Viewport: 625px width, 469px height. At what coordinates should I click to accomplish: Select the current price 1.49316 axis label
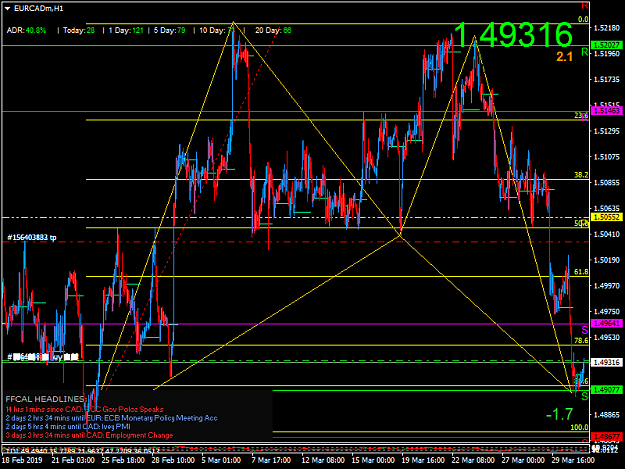[606, 362]
